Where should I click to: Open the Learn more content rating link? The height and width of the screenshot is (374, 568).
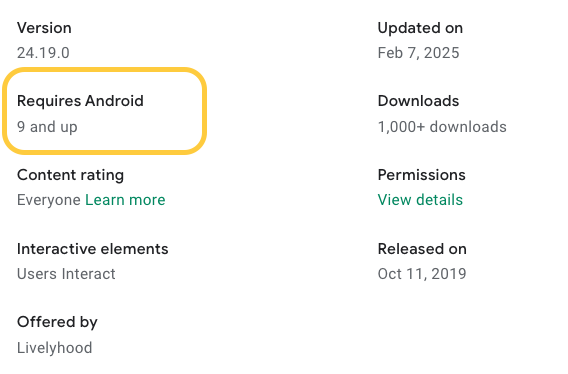125,200
